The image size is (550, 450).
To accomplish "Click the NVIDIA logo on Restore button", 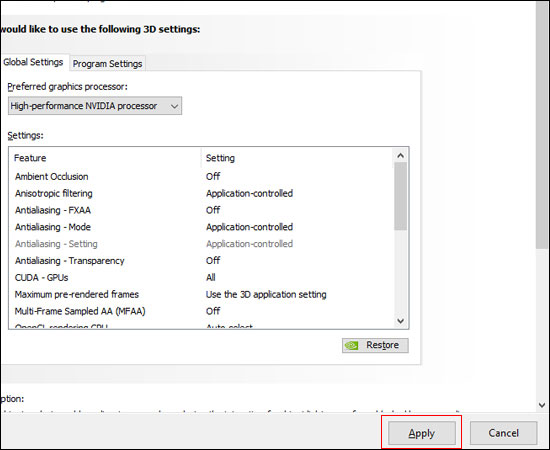I will (351, 345).
